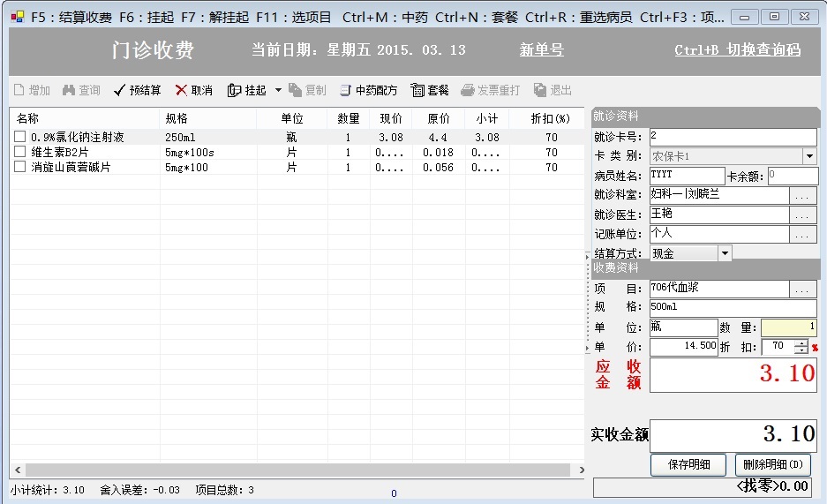
Task: Click the 发票重打 reprint invoice icon
Action: (467, 90)
